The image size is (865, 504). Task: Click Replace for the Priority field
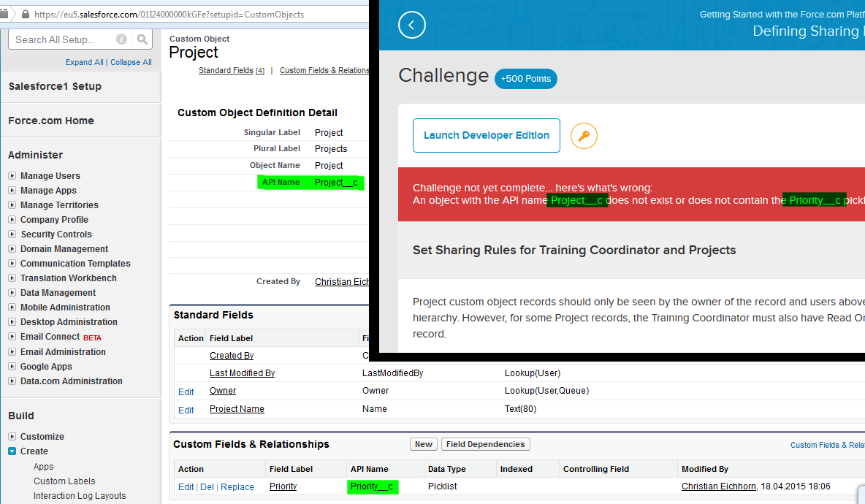pyautogui.click(x=237, y=487)
